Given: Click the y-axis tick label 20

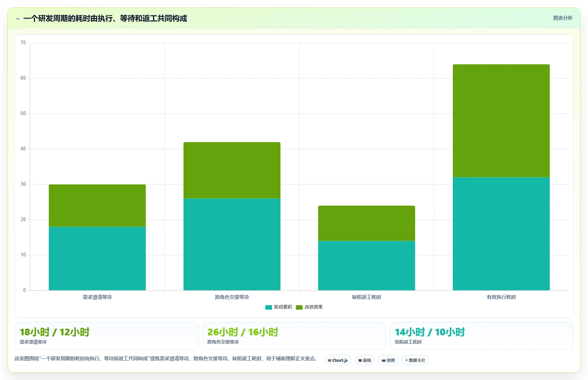Looking at the screenshot, I should coord(23,220).
